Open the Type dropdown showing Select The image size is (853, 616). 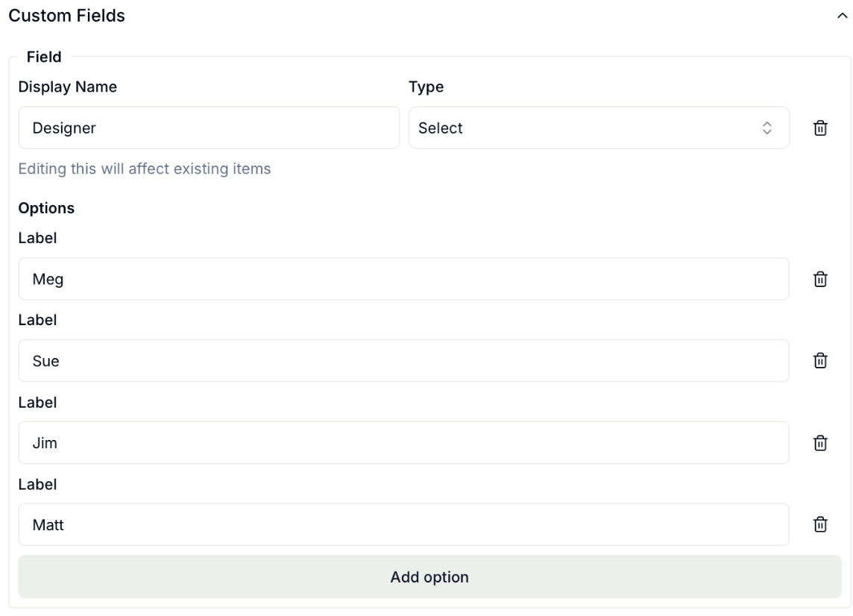point(599,128)
